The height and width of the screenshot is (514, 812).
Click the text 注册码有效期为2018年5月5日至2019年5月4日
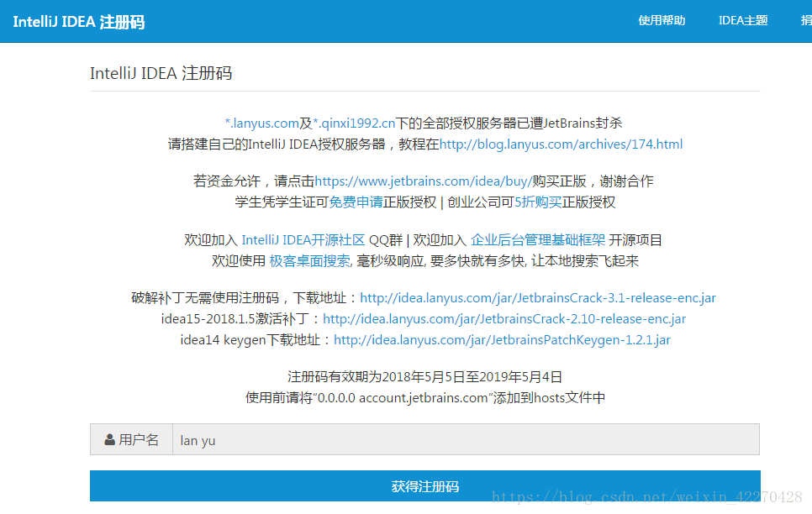pos(424,377)
